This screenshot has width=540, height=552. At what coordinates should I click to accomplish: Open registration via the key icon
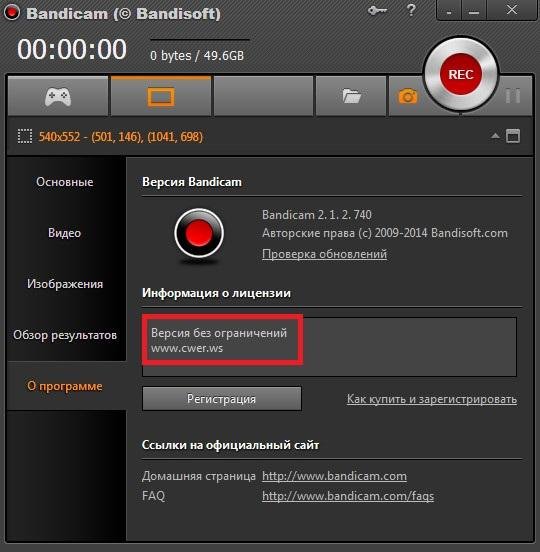click(x=377, y=11)
